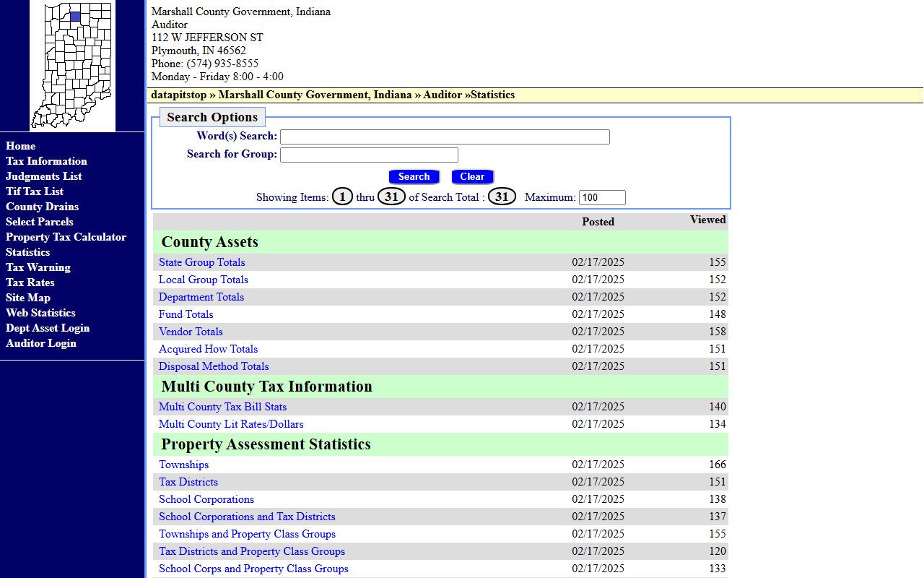Open Vendor Totals report
Viewport: 924px width, 578px height.
tap(191, 332)
